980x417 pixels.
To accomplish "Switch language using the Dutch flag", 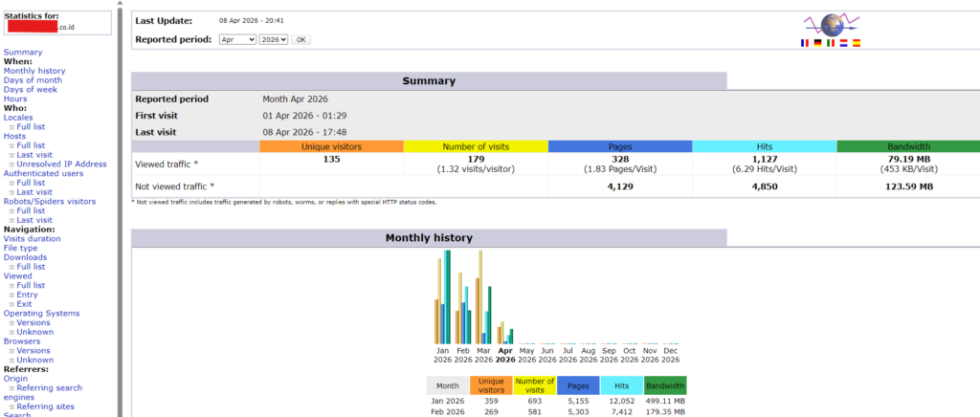I will tap(843, 43).
